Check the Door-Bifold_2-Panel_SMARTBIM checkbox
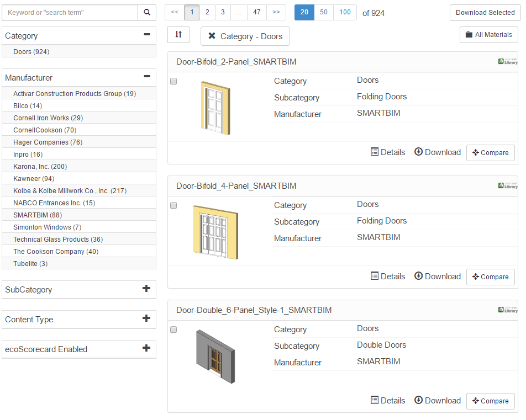This screenshot has height=420, width=526. (x=173, y=81)
